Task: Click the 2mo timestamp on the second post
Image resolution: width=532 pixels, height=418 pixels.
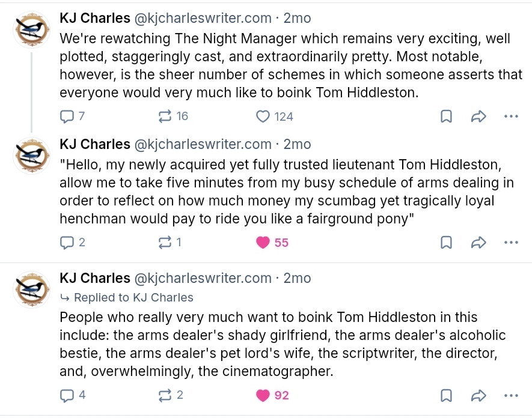Action: pos(297,145)
